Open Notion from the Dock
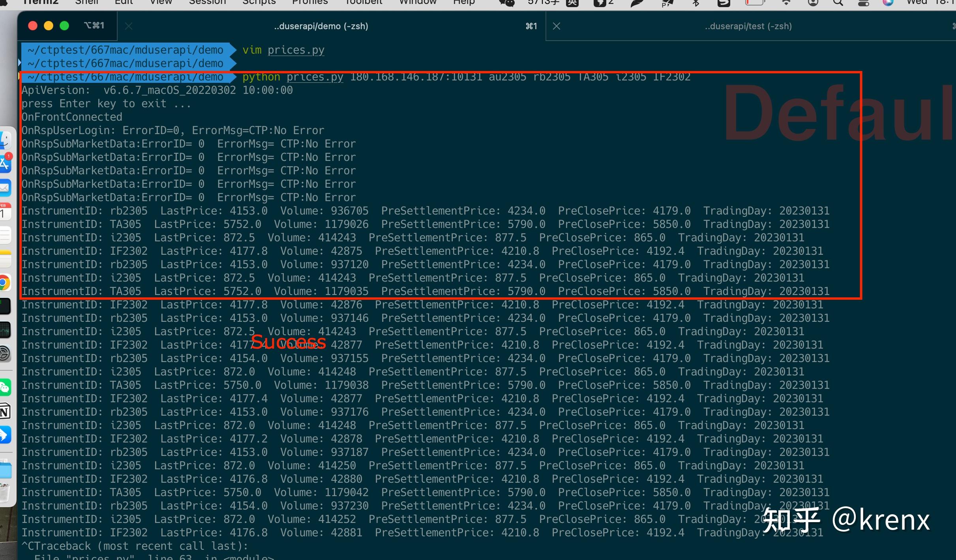 [x=5, y=412]
